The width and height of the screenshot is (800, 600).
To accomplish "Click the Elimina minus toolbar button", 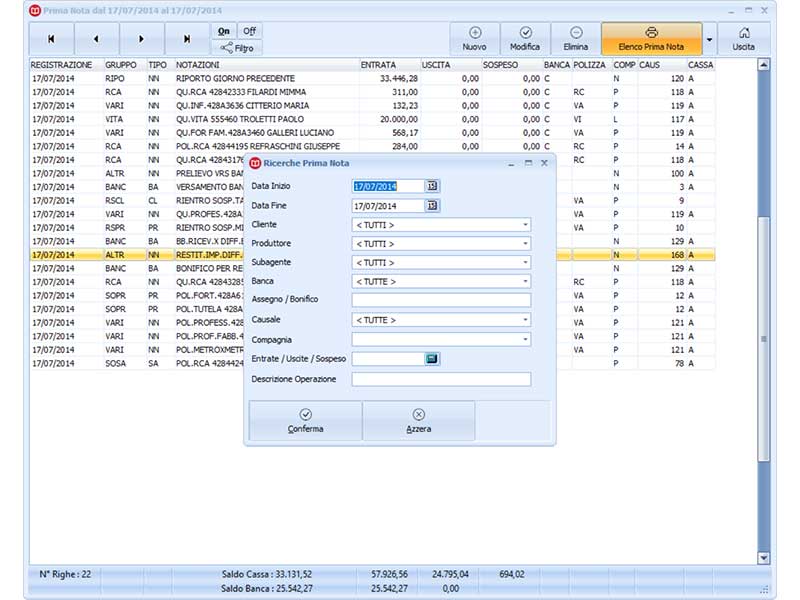I will 576,39.
